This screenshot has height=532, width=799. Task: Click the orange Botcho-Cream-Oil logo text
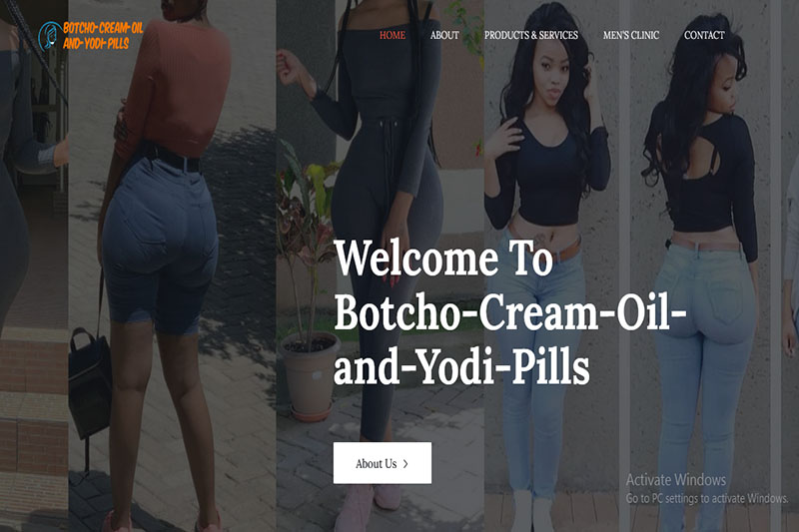pyautogui.click(x=103, y=36)
